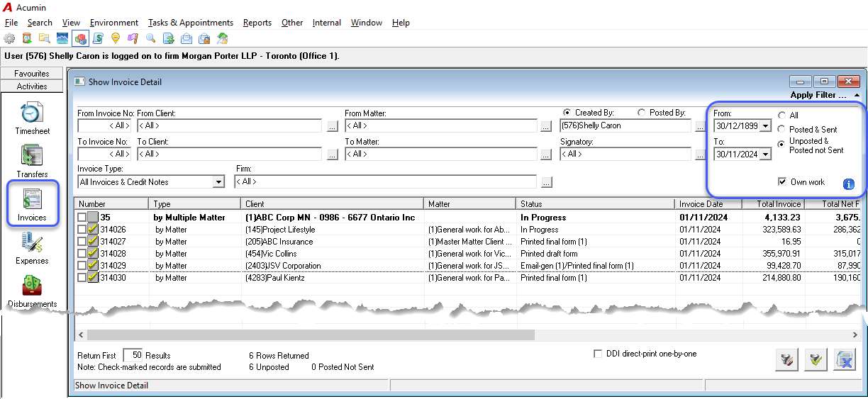Tick the checkbox for invoice 35
Screen dimensions: 868x399
click(82, 218)
